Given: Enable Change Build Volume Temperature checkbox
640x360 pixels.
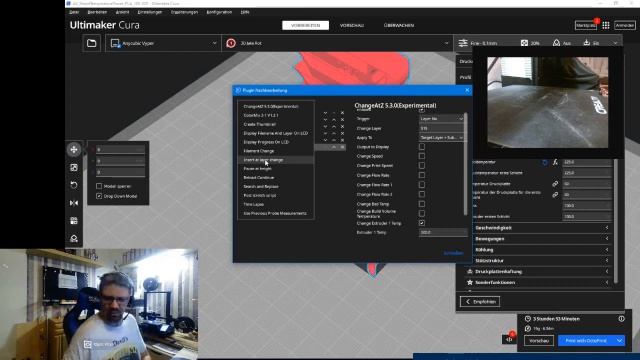Looking at the screenshot, I should point(422,213).
